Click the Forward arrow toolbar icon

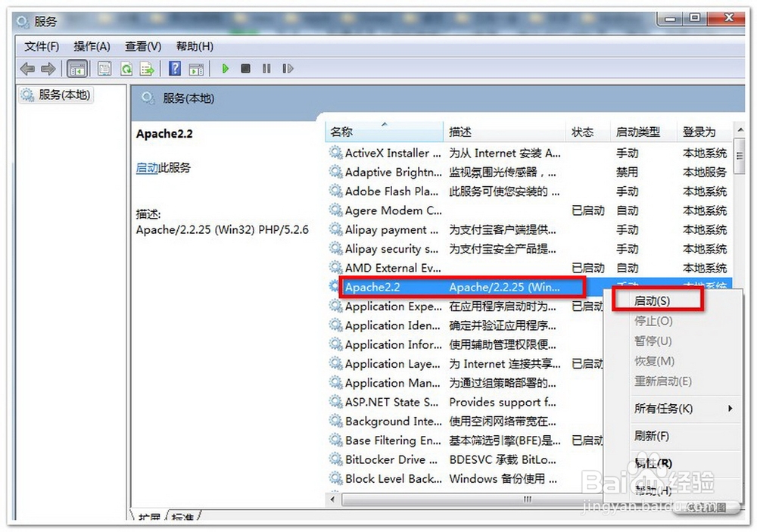click(x=48, y=69)
